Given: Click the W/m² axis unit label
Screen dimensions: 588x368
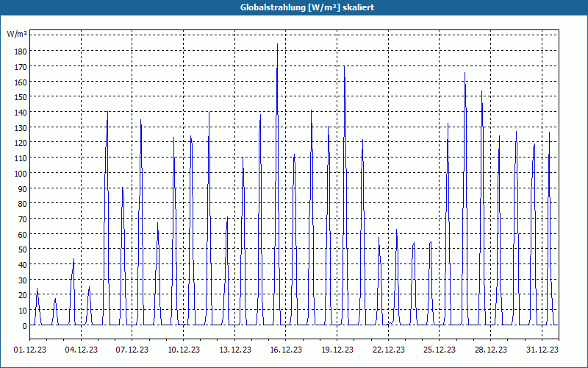Looking at the screenshot, I should tap(17, 35).
